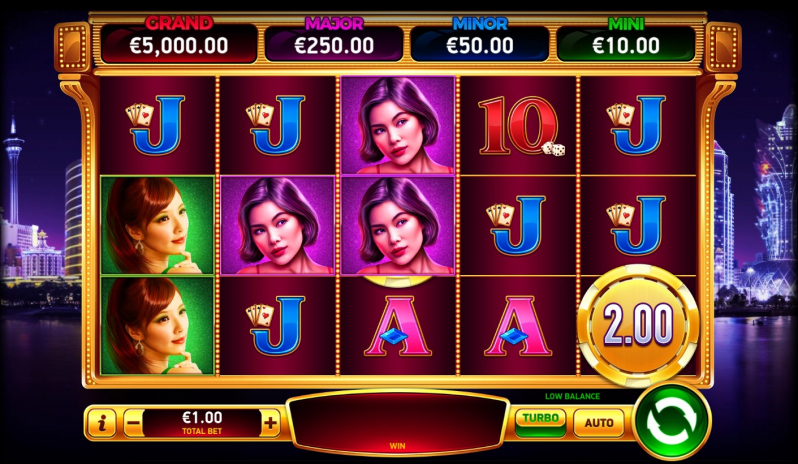Click the €1.00 total bet display

[202, 423]
